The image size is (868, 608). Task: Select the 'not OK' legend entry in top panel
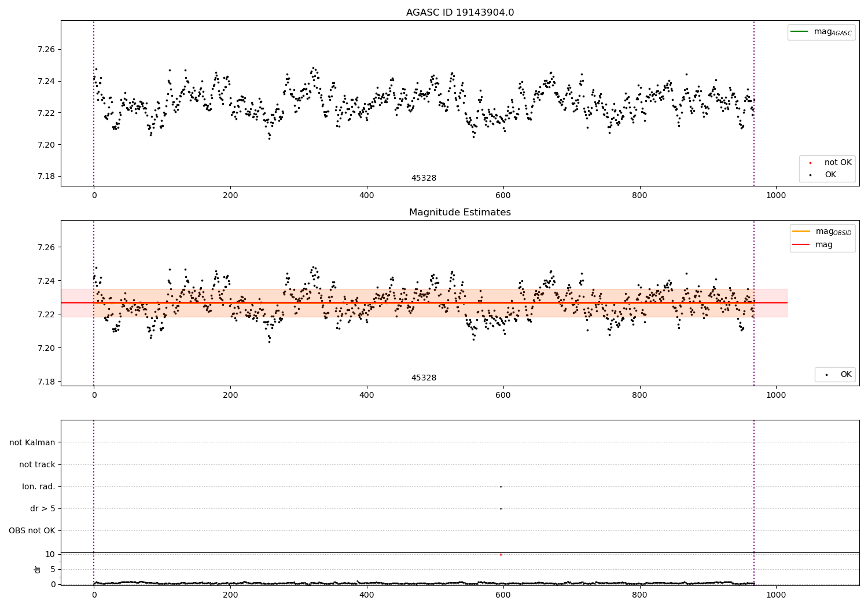[829, 163]
